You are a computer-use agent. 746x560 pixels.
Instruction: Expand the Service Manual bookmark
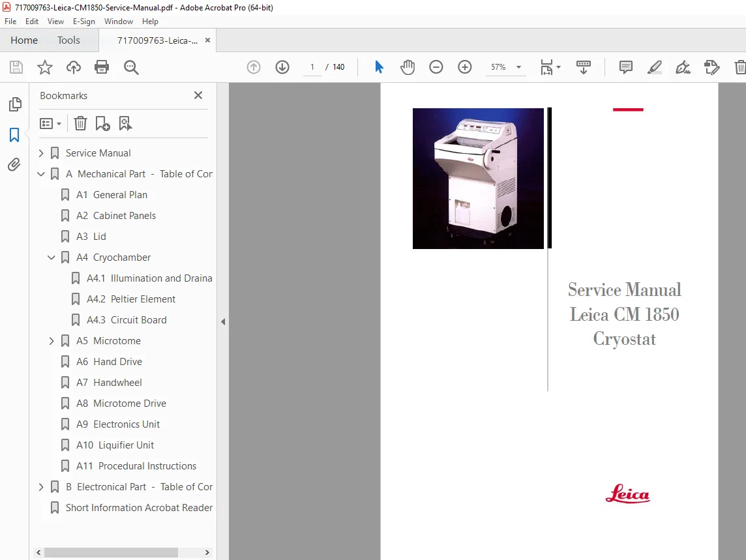click(41, 153)
